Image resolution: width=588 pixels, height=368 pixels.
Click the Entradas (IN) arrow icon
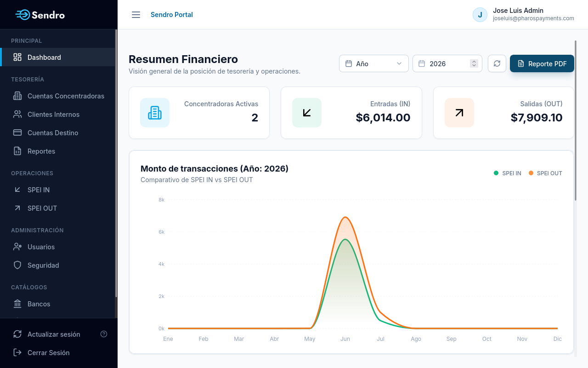[307, 113]
